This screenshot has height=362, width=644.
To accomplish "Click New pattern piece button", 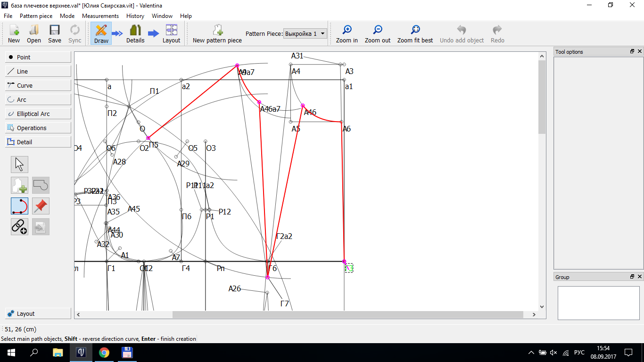I will [x=217, y=33].
